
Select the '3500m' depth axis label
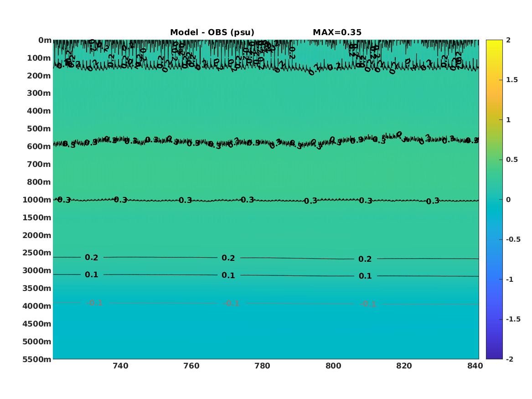(37, 288)
